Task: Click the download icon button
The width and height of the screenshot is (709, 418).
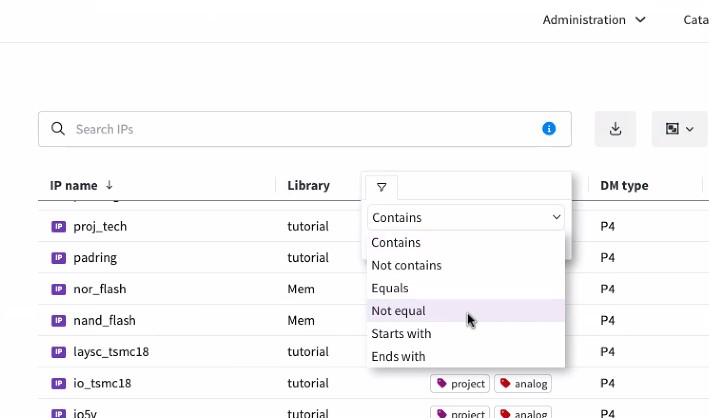Action: point(615,129)
